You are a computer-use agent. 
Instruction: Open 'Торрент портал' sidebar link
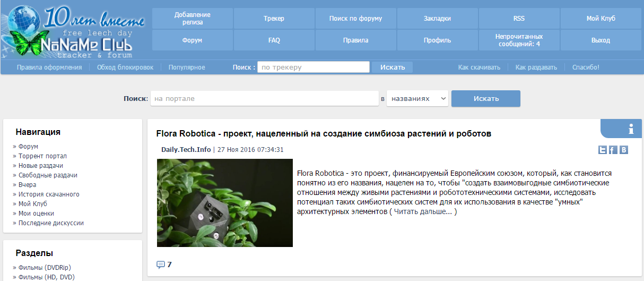[x=42, y=156]
